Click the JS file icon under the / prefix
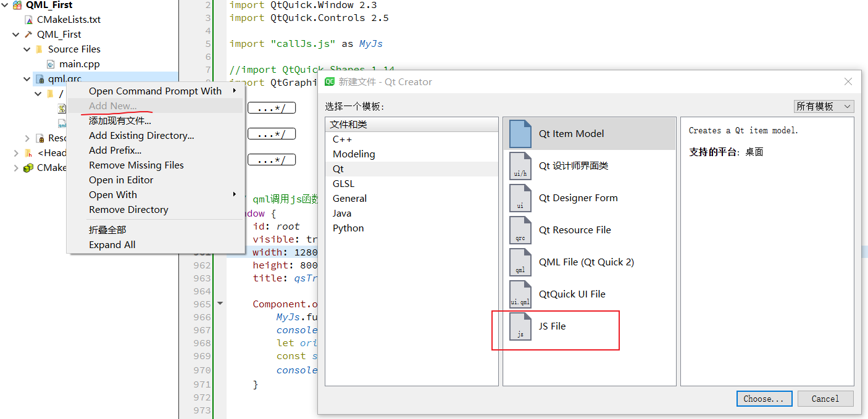Screen dimensions: 868x419 (62, 109)
